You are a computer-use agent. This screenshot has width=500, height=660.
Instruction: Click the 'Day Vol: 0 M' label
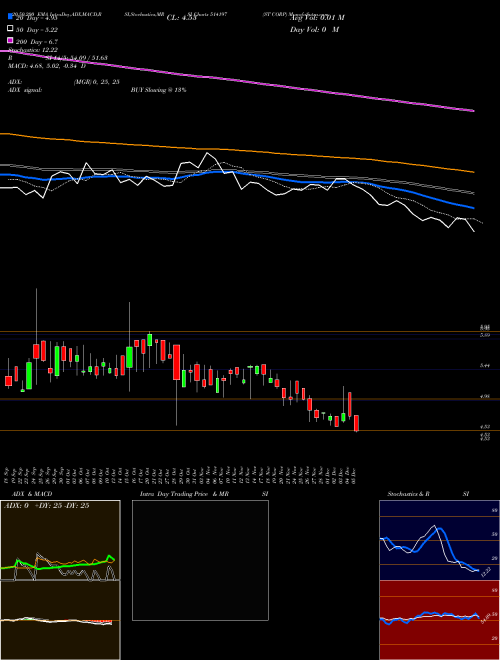[314, 30]
